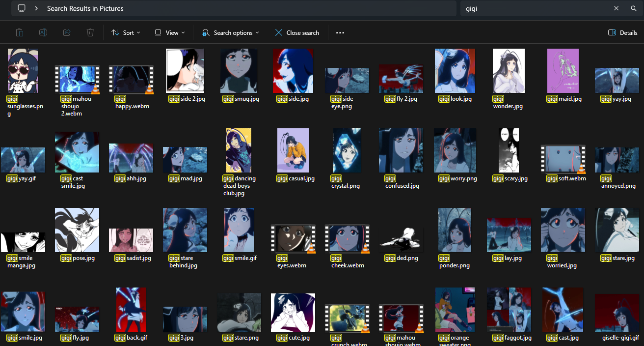The width and height of the screenshot is (644, 346).
Task: Open the See more ellipsis menu
Action: pyautogui.click(x=340, y=32)
